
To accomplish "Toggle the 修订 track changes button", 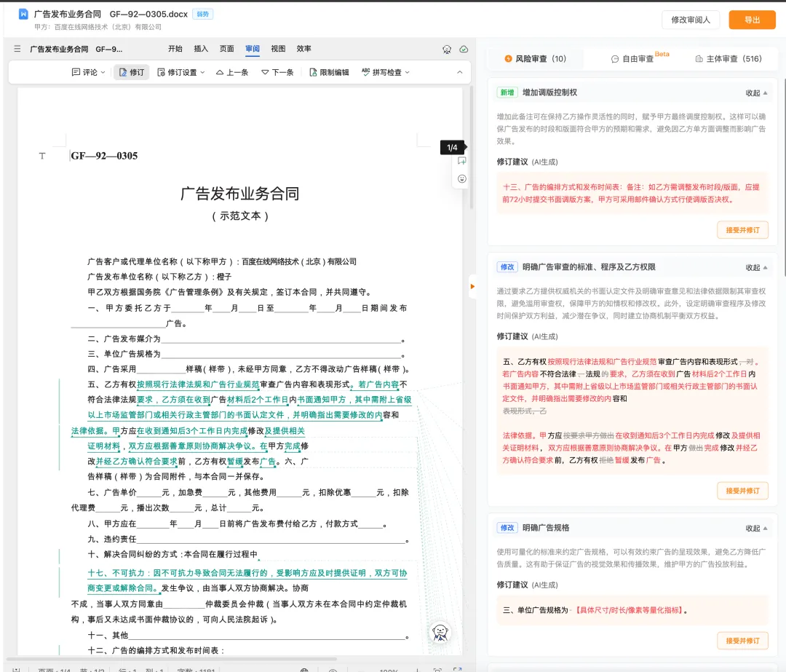I will pos(131,72).
